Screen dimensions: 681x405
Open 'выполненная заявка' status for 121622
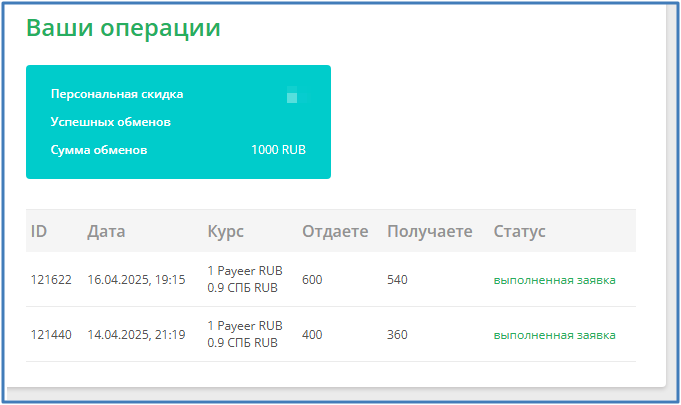(555, 280)
